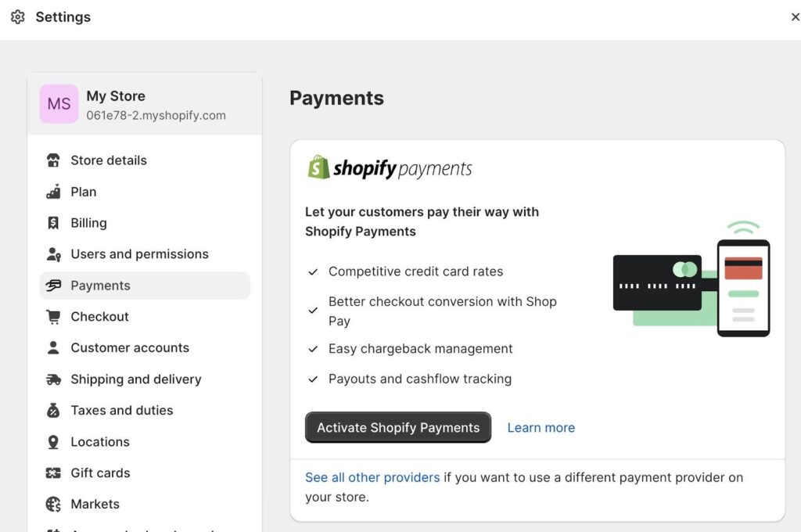The height and width of the screenshot is (532, 801).
Task: Go to Taxes and duties settings
Action: 121,411
